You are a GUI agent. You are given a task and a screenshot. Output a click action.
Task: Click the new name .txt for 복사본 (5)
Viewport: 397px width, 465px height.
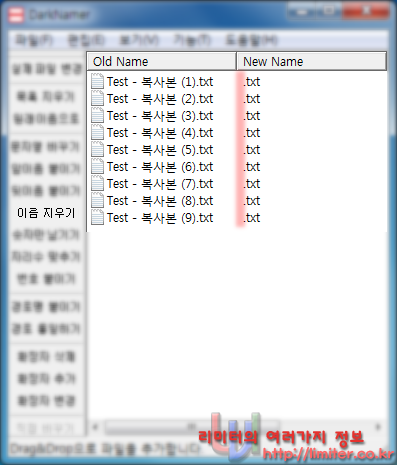point(252,150)
